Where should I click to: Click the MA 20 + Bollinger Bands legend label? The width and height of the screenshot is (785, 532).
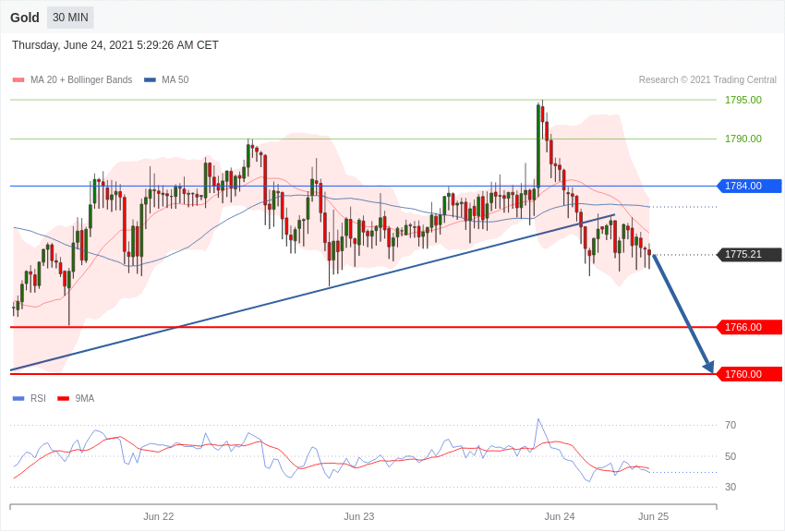(x=81, y=79)
